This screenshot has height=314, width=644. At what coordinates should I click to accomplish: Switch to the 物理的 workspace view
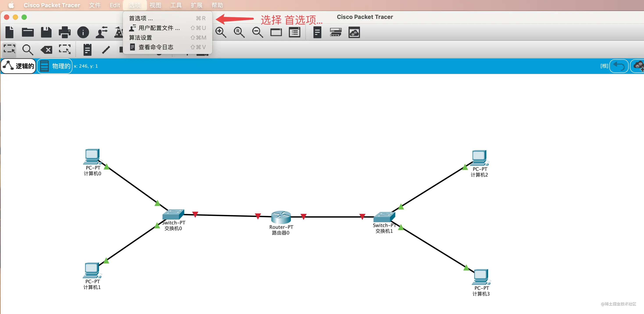click(55, 66)
